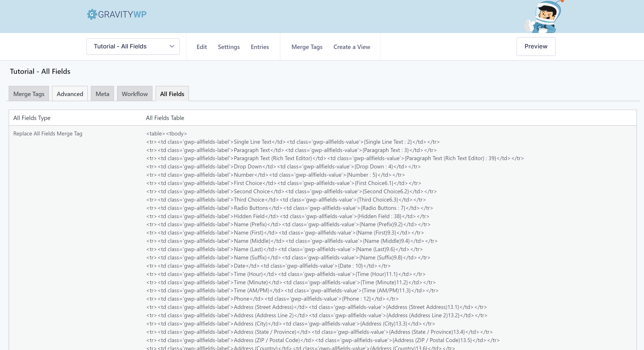The width and height of the screenshot is (644, 350).
Task: Open the Settings menu item
Action: pos(228,47)
